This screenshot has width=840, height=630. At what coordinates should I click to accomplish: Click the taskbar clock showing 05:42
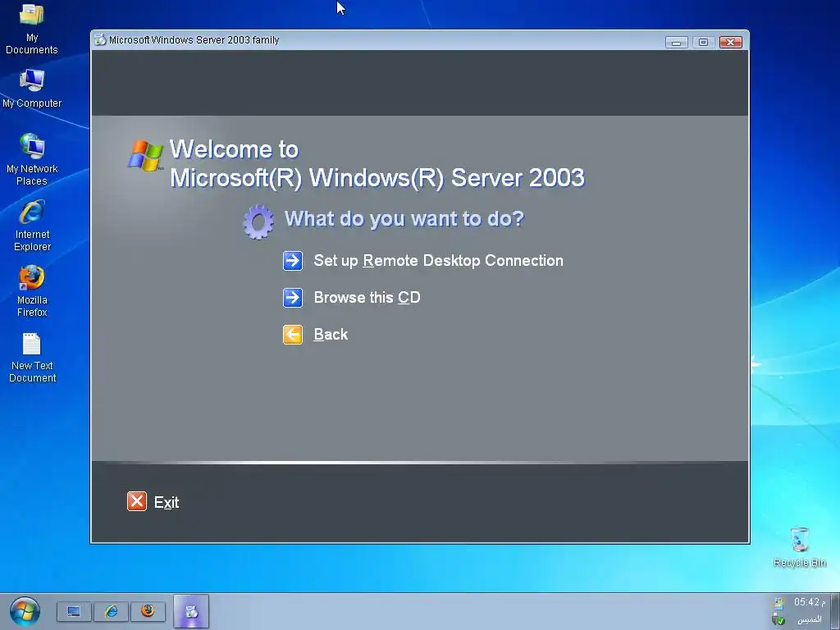[809, 602]
